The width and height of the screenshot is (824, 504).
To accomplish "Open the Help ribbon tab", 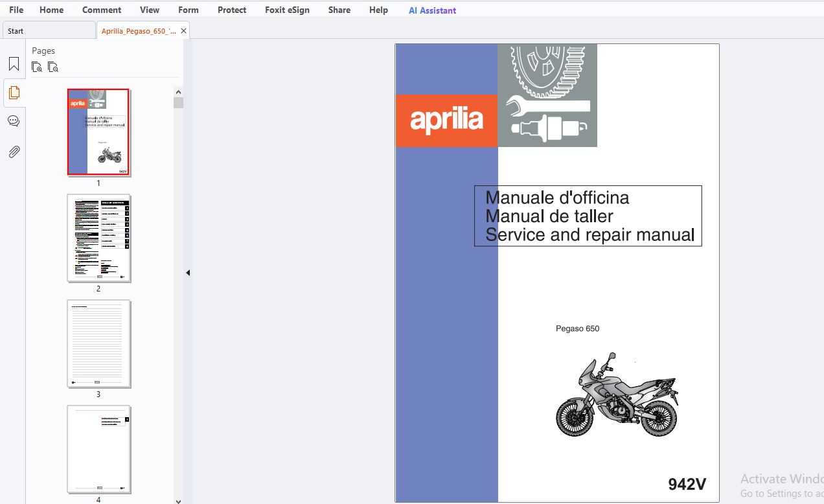I will (x=378, y=10).
